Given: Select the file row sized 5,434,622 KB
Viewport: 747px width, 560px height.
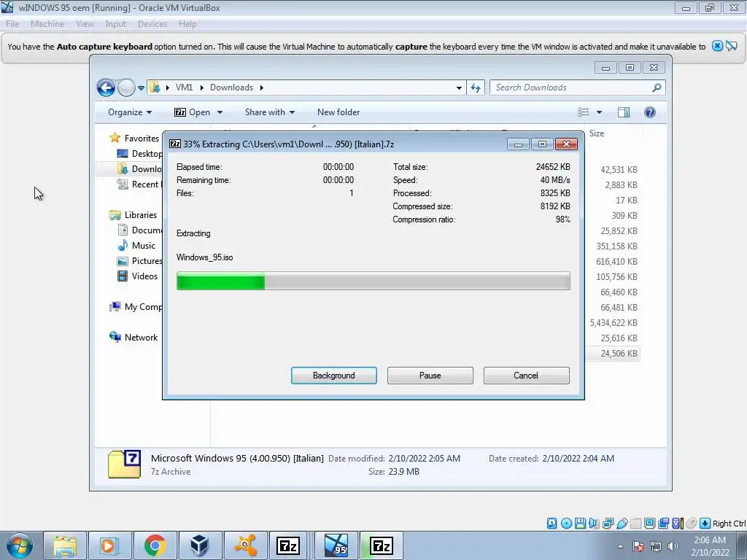Looking at the screenshot, I should coord(614,323).
